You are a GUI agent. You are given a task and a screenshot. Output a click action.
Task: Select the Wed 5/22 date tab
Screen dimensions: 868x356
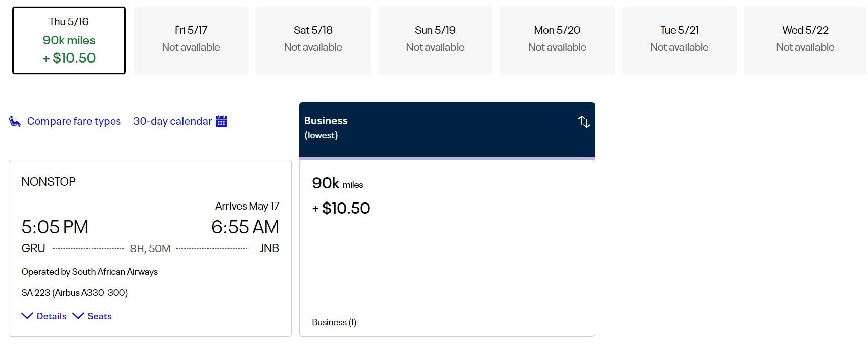pos(805,40)
